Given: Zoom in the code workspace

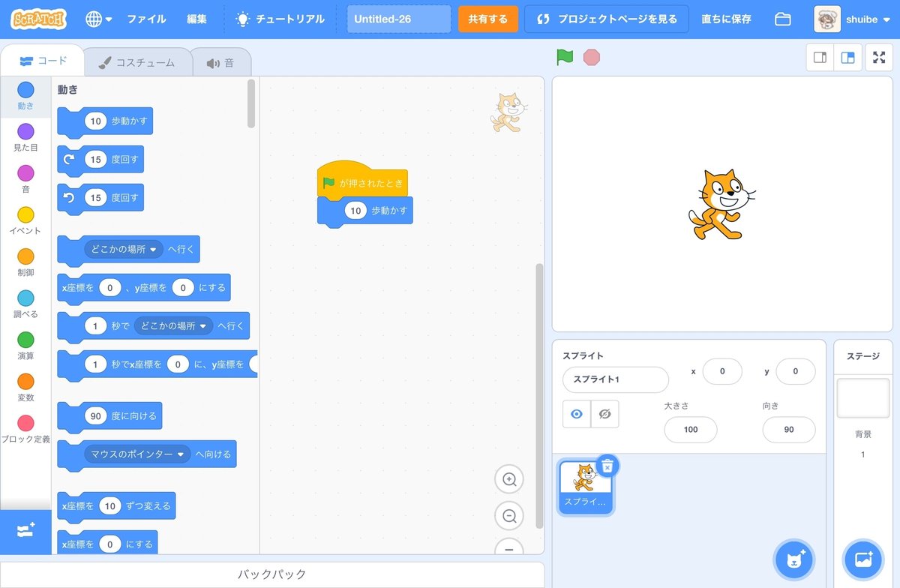Looking at the screenshot, I should 509,479.
